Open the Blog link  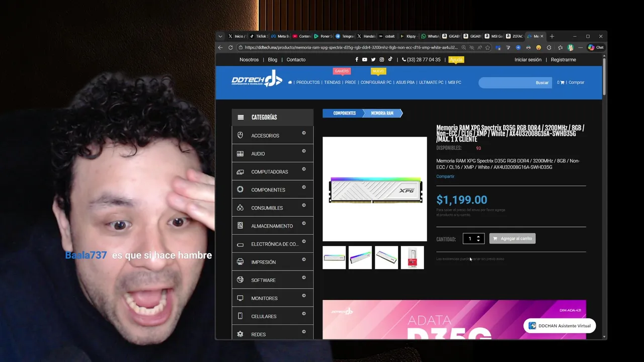pyautogui.click(x=272, y=59)
